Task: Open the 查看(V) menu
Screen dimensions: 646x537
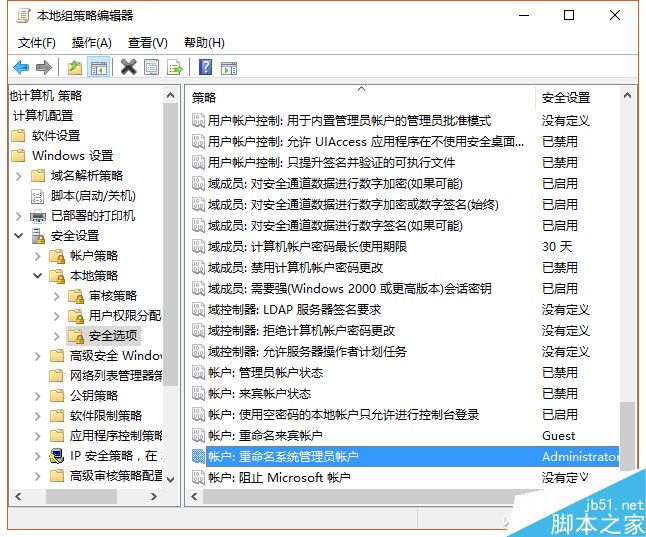Action: (148, 43)
